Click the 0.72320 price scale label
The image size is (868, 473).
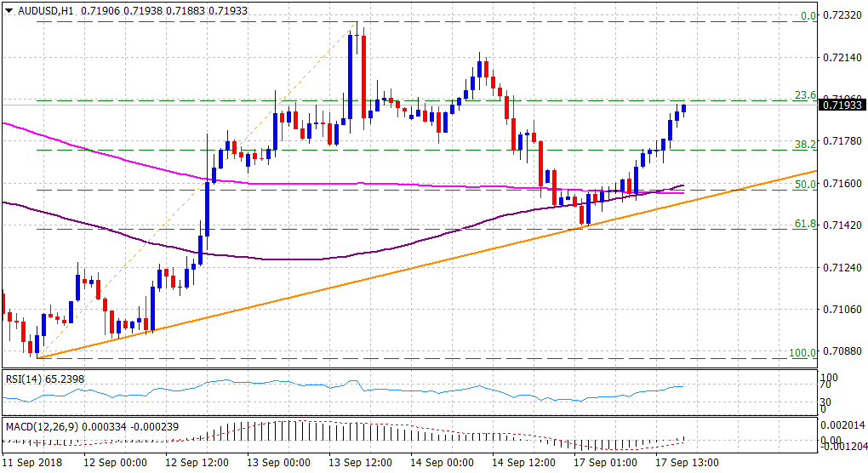842,16
